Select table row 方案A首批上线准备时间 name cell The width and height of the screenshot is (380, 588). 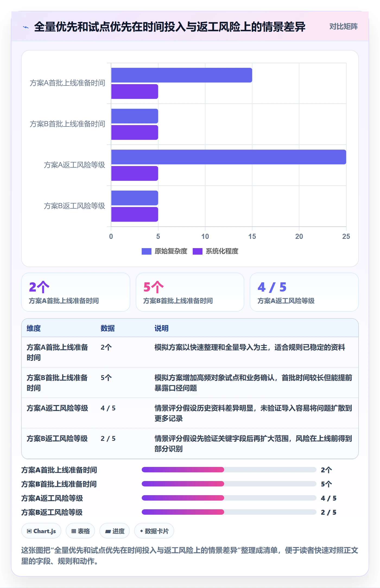(57, 352)
